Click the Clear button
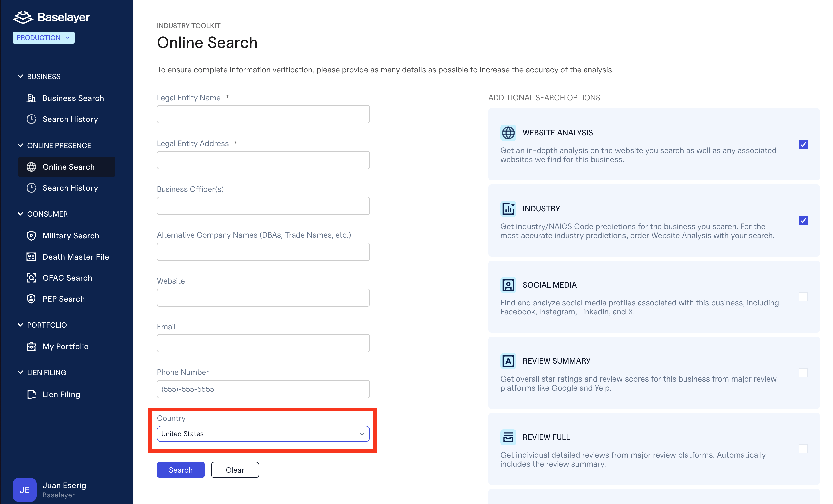This screenshot has height=504, width=833. [235, 470]
